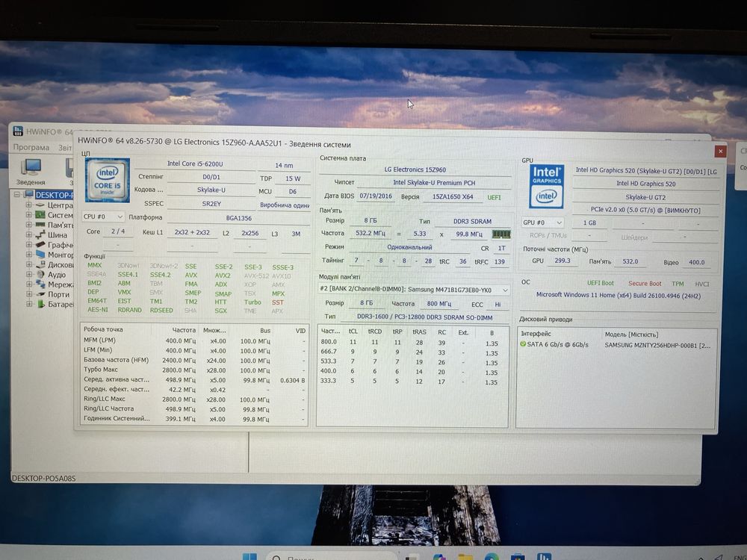Click the RAM icon beside Пам'ять tree item
The width and height of the screenshot is (747, 560).
tap(40, 225)
